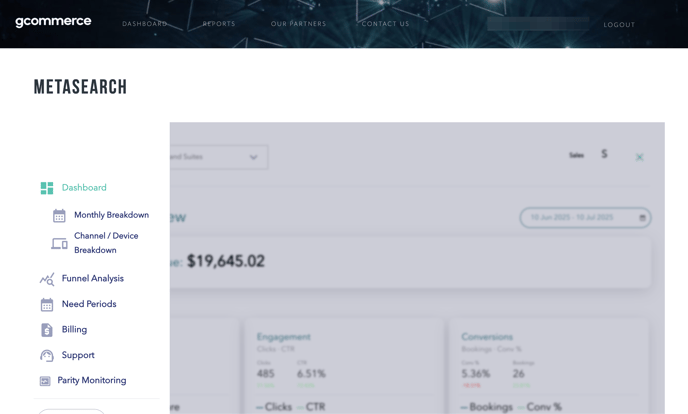Click the Support headset icon
The image size is (688, 414).
pyautogui.click(x=47, y=356)
